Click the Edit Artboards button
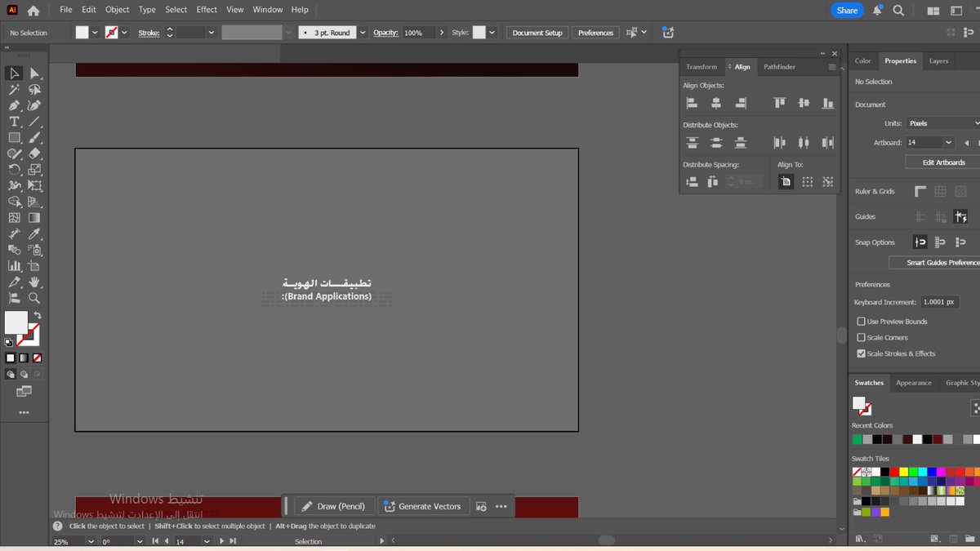 944,162
